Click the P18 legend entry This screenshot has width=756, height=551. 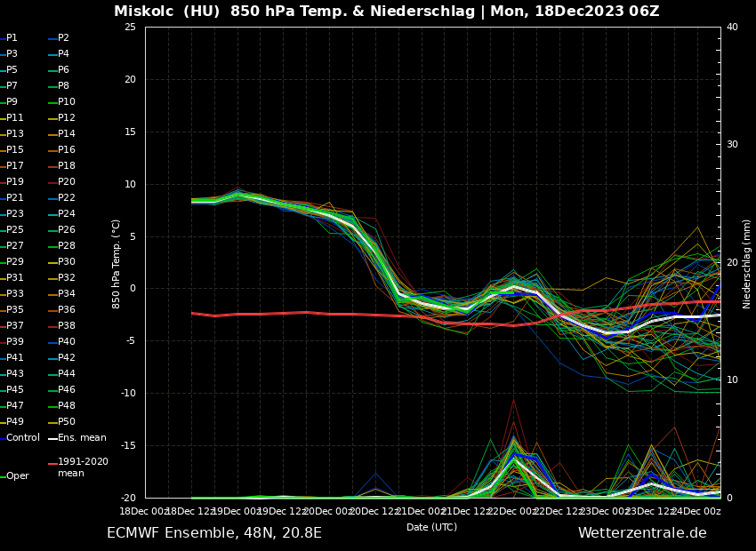[x=67, y=166]
